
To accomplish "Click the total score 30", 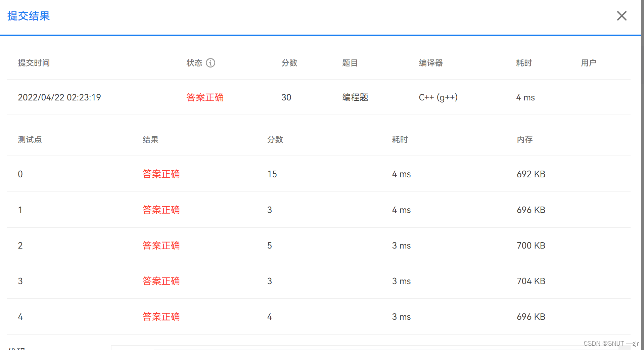I will (286, 97).
